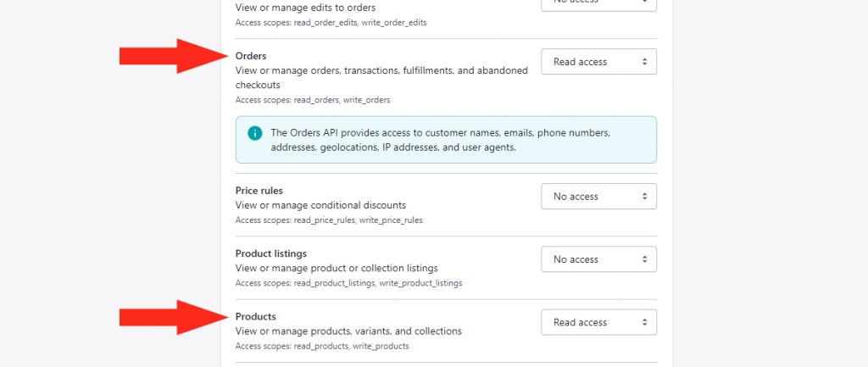This screenshot has height=367, width=868.
Task: Click the info icon in Orders API notice
Action: click(254, 133)
